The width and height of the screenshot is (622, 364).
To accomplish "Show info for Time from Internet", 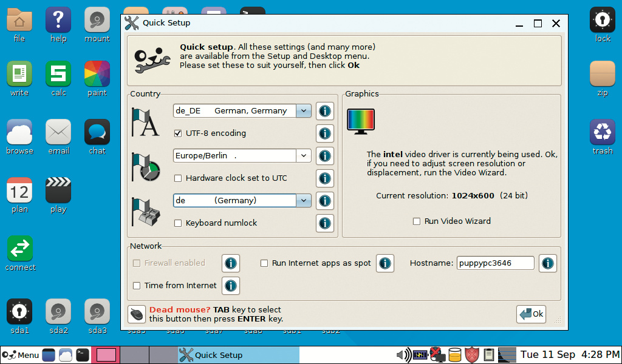I will coord(230,286).
